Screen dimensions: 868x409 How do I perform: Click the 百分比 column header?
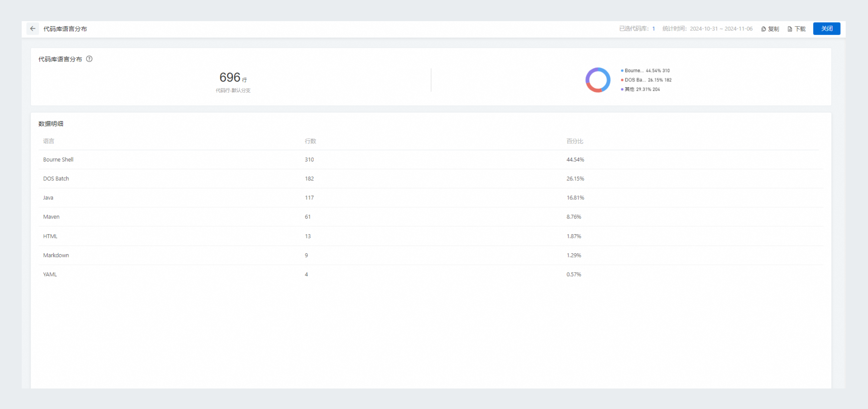(x=574, y=141)
